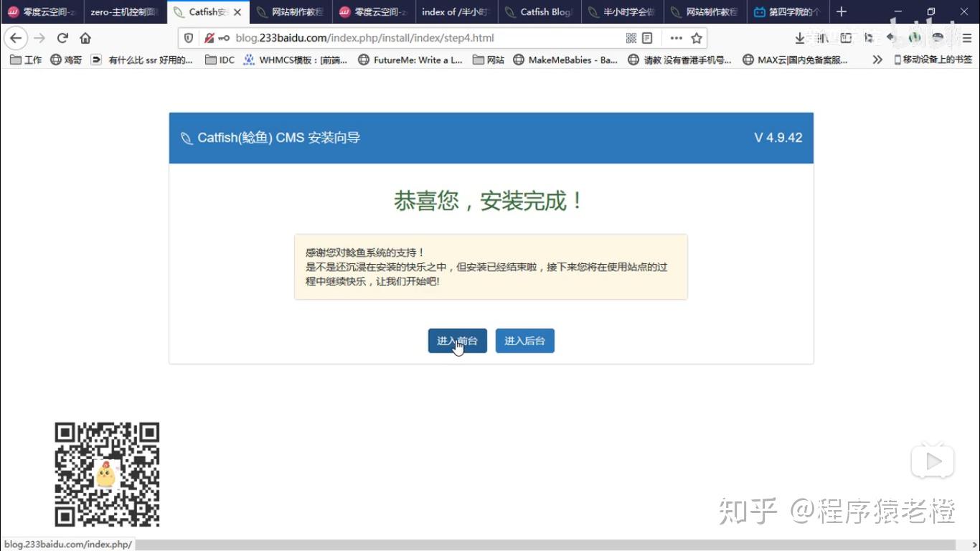Screen dimensions: 980x551
Task: Open the Catfish Blog tab
Action: (x=540, y=12)
